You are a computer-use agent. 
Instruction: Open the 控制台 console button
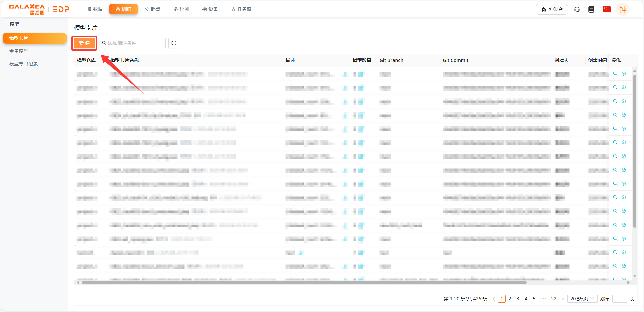552,9
